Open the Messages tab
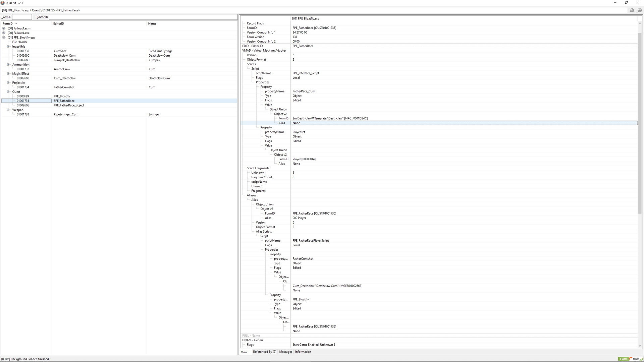Image resolution: width=644 pixels, height=362 pixels. click(x=286, y=352)
